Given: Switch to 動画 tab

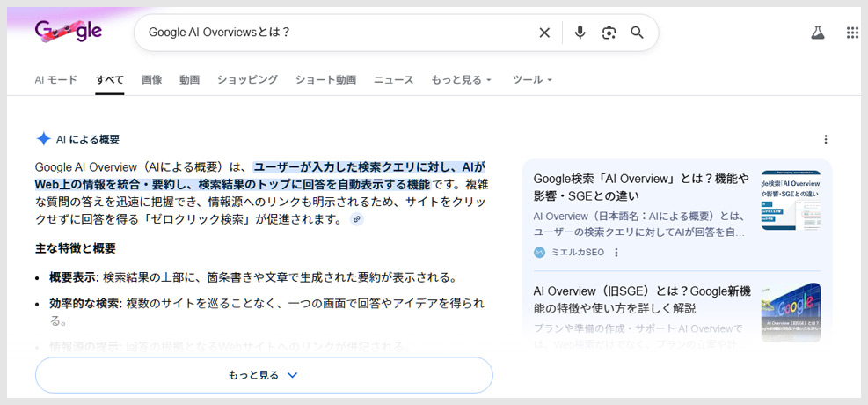Looking at the screenshot, I should (x=189, y=80).
